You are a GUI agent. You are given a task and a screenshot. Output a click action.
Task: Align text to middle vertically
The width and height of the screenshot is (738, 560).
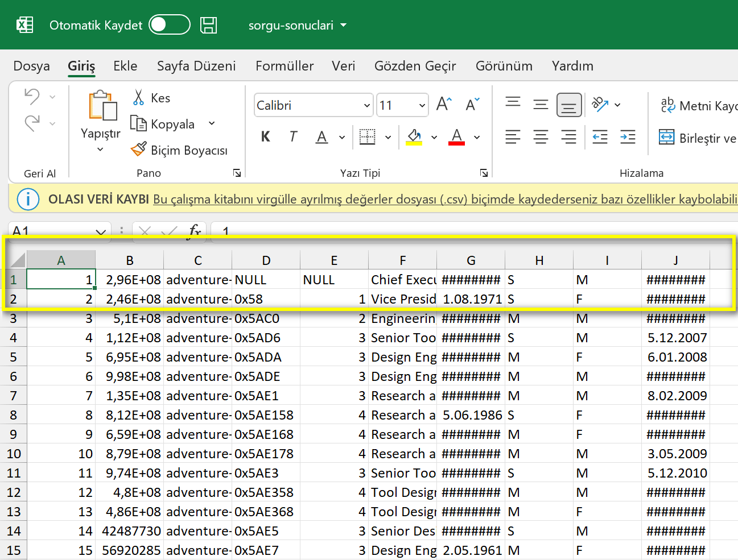click(541, 105)
